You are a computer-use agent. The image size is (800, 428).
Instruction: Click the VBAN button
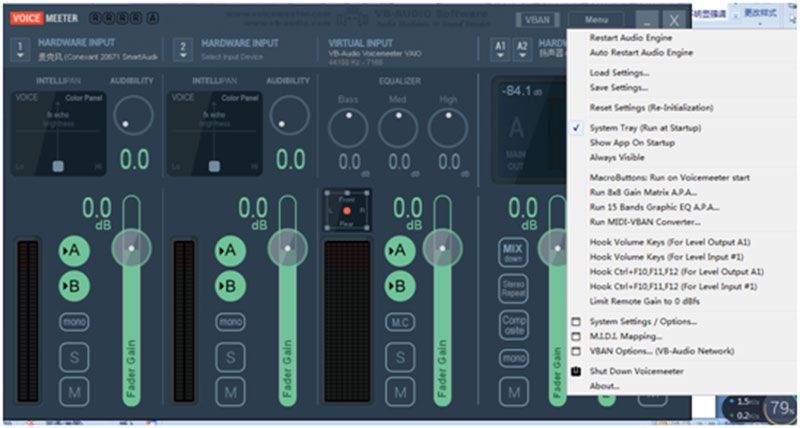[x=537, y=20]
